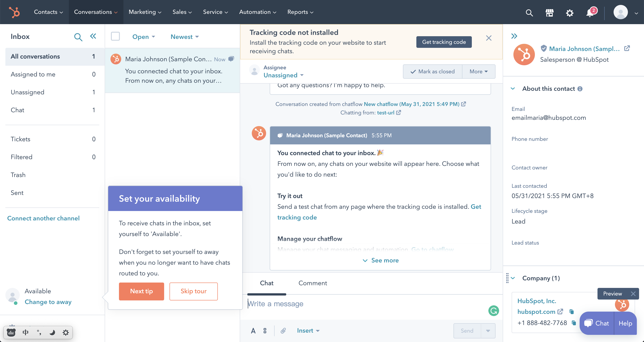Search the inbox with magnifier icon
The height and width of the screenshot is (342, 644).
[x=78, y=37]
